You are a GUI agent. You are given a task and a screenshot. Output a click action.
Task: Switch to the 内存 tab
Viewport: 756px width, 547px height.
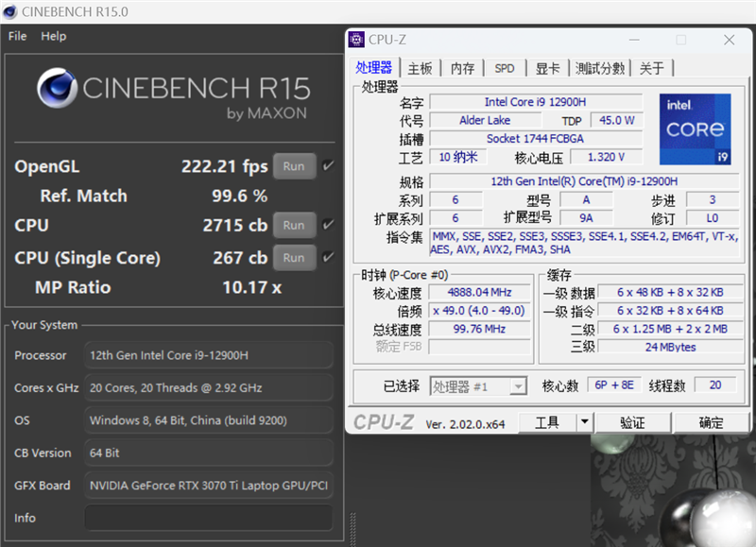[462, 68]
